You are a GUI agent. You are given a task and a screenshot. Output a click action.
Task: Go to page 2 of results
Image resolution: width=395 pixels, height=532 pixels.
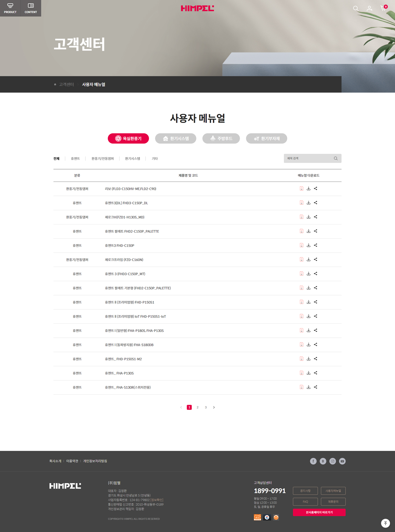point(197,407)
